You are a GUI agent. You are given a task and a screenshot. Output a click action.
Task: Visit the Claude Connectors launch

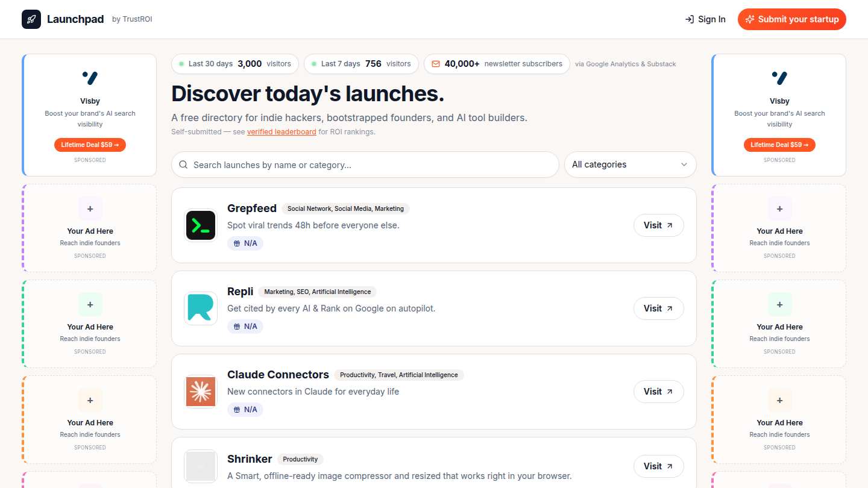658,392
